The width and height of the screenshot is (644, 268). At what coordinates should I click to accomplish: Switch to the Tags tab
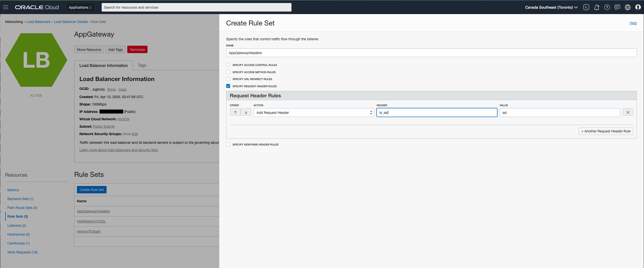tap(142, 65)
